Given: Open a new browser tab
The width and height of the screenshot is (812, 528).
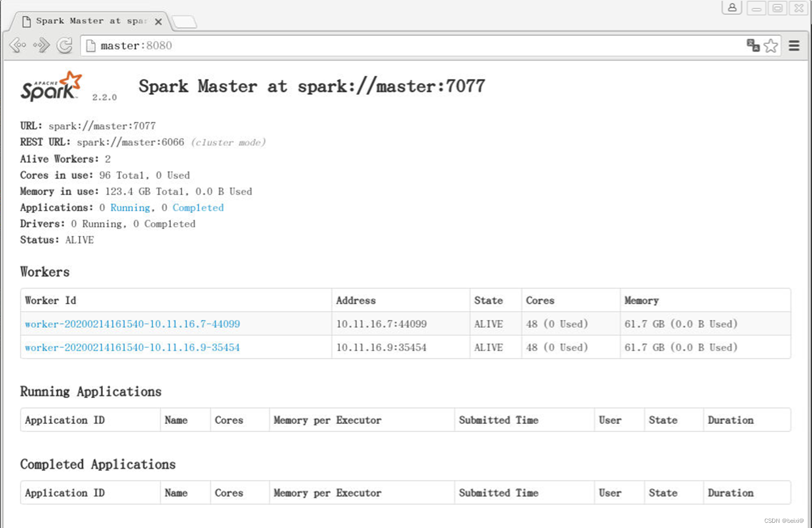Looking at the screenshot, I should (x=184, y=22).
